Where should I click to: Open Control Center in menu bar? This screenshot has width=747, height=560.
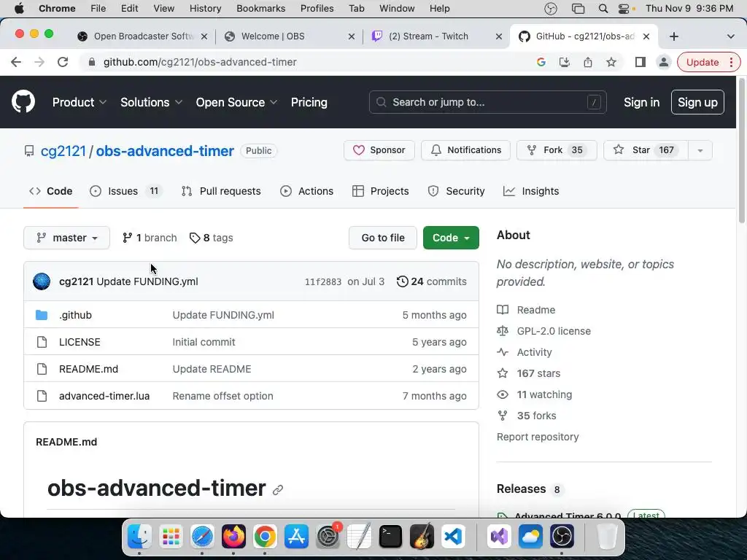625,9
